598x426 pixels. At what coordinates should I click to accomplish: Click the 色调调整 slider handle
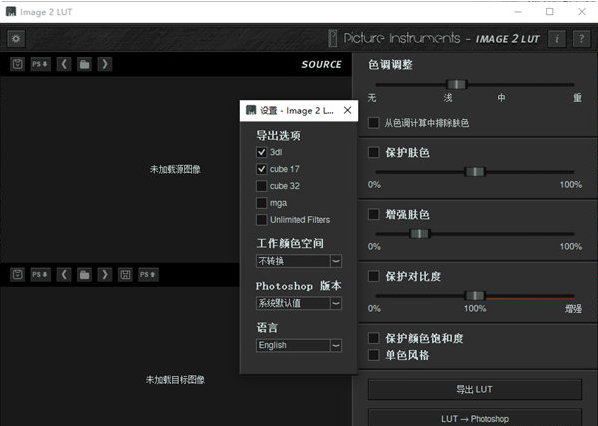click(457, 85)
